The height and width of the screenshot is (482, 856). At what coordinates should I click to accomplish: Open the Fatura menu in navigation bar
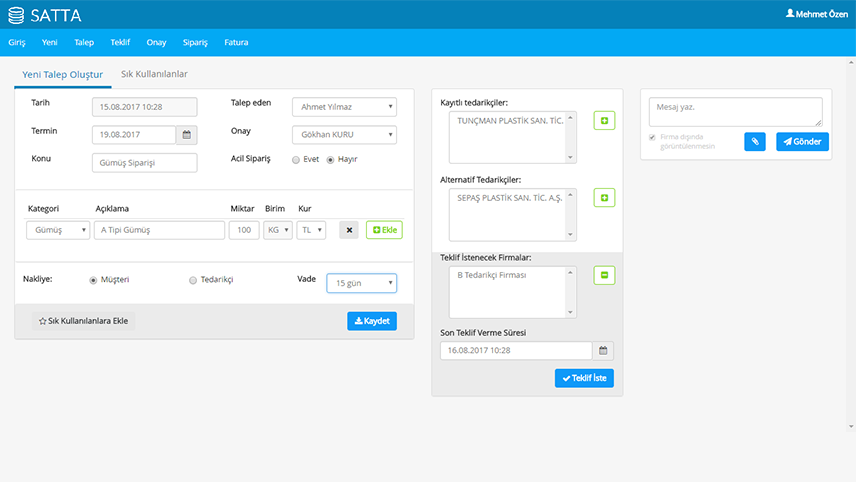click(x=236, y=42)
